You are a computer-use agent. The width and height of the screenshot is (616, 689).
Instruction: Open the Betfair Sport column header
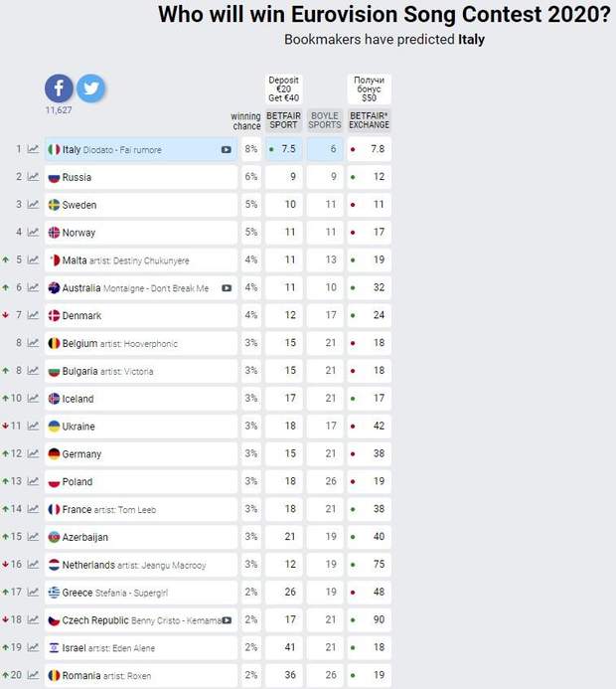(283, 120)
